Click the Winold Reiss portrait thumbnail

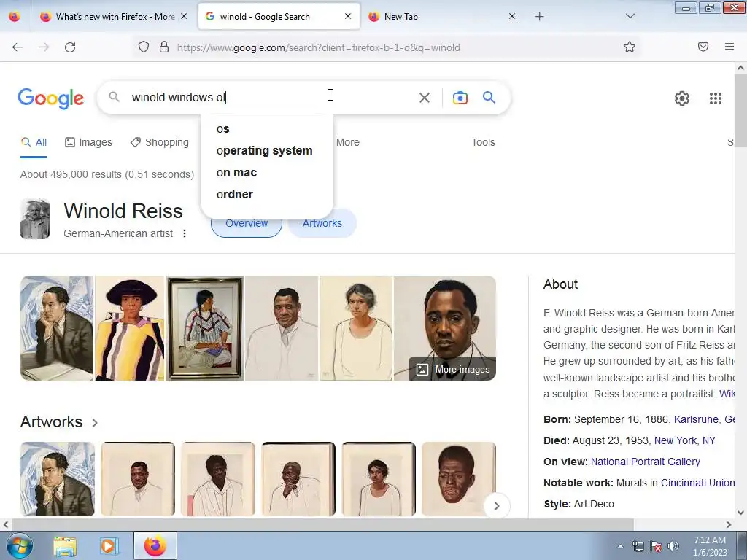[x=35, y=219]
